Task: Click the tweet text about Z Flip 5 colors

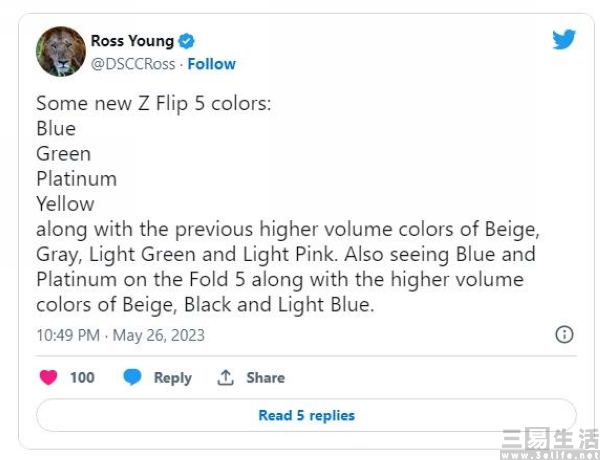Action: (x=288, y=204)
